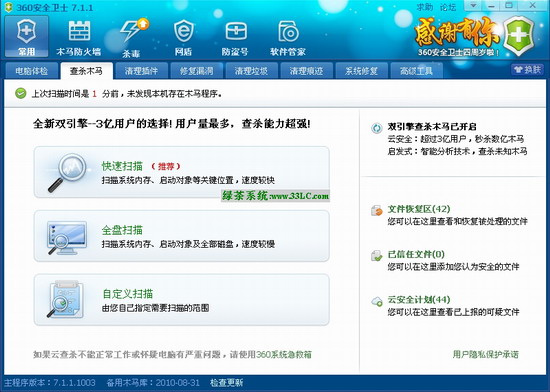The image size is (550, 392).
Task: Open the 用户隐私保护承诺 link
Action: coord(485,354)
